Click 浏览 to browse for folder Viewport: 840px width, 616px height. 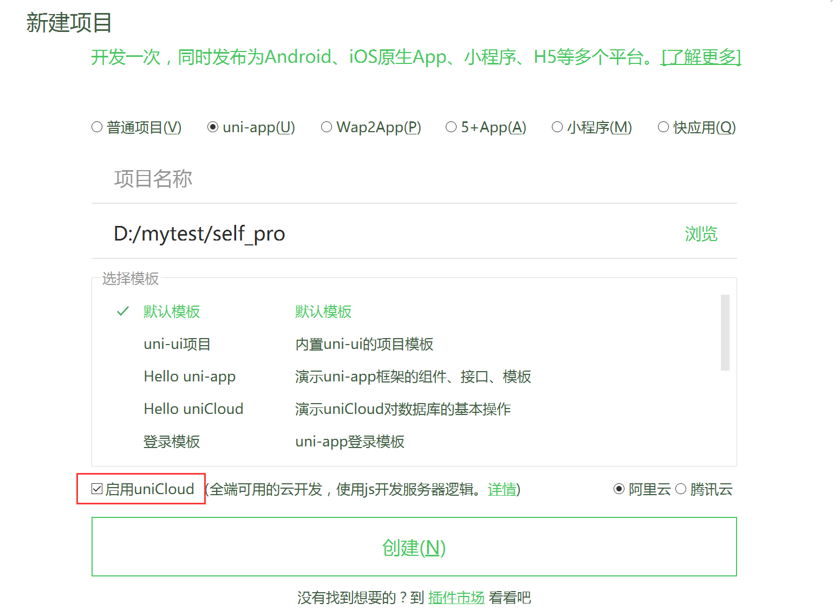point(701,234)
